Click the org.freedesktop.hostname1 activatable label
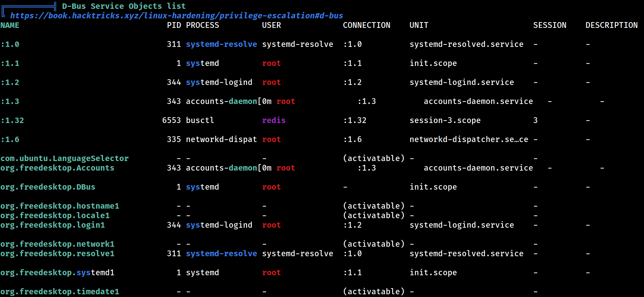This screenshot has width=644, height=297. 374,206
